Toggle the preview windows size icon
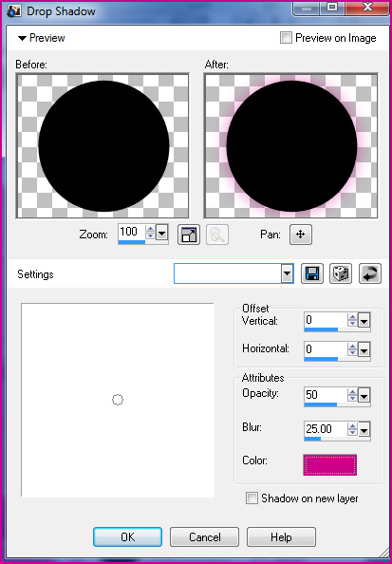 click(189, 235)
